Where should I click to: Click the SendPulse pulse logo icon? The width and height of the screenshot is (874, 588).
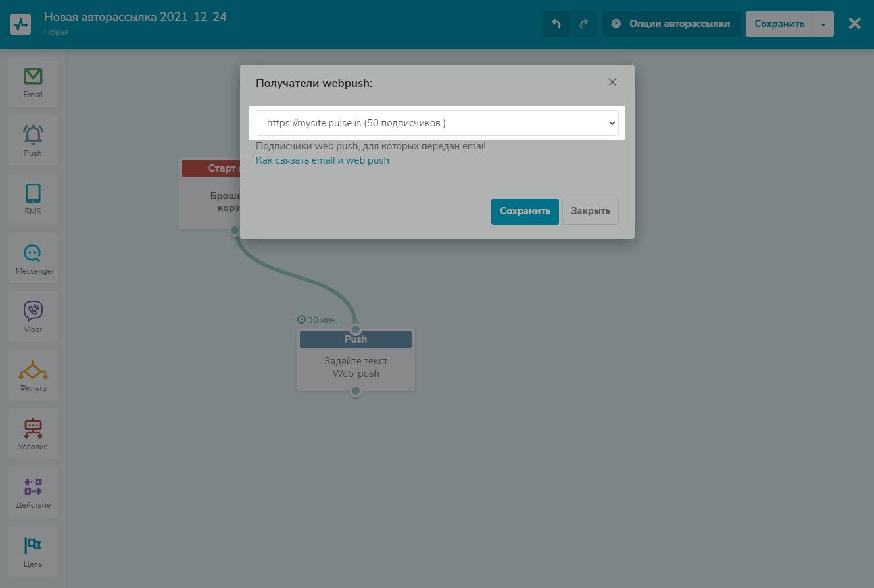tap(20, 24)
